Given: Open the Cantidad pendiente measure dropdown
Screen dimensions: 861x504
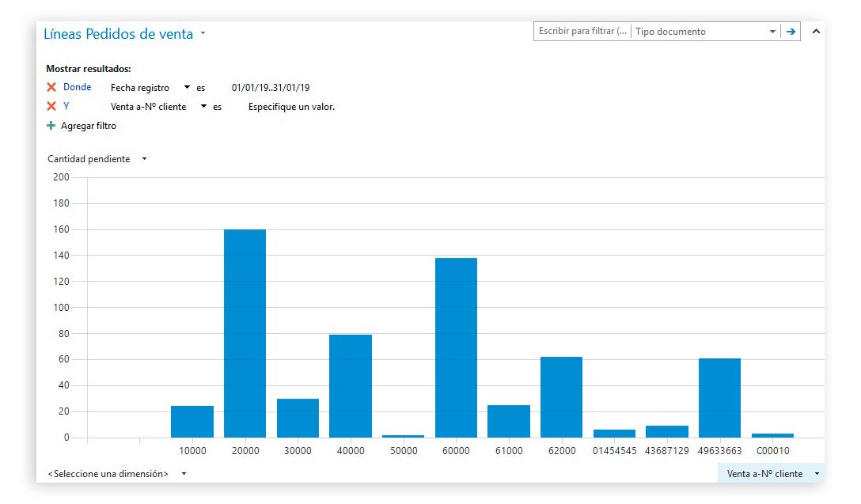Looking at the screenshot, I should [144, 159].
